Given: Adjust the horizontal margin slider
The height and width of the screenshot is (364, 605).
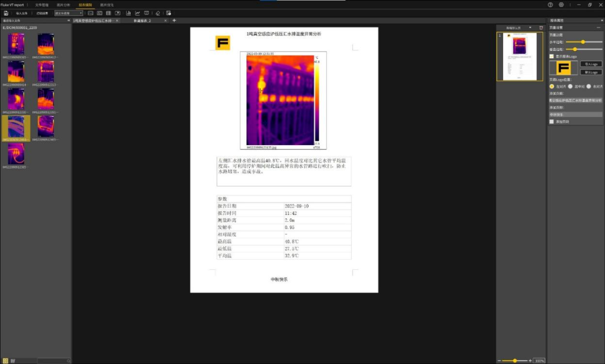Looking at the screenshot, I should pos(583,42).
